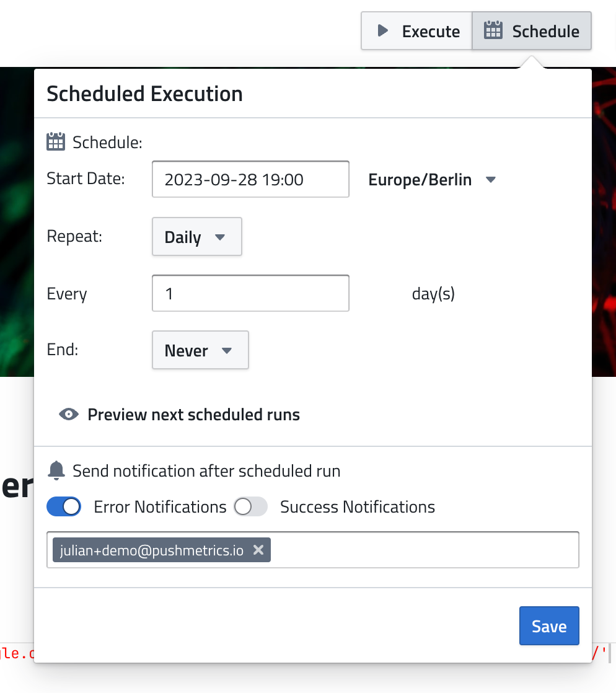The width and height of the screenshot is (616, 693).
Task: Save the scheduled execution
Action: coord(548,626)
